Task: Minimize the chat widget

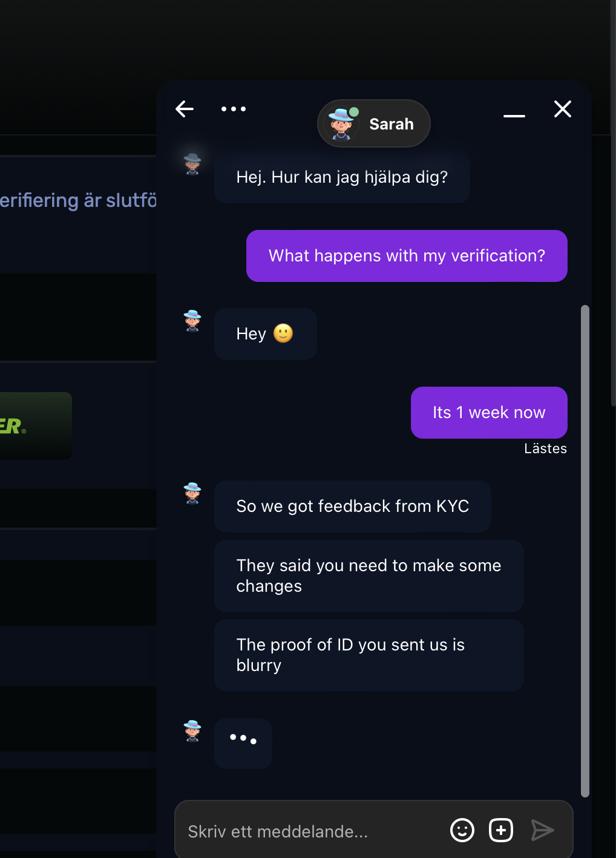Action: pos(514,116)
